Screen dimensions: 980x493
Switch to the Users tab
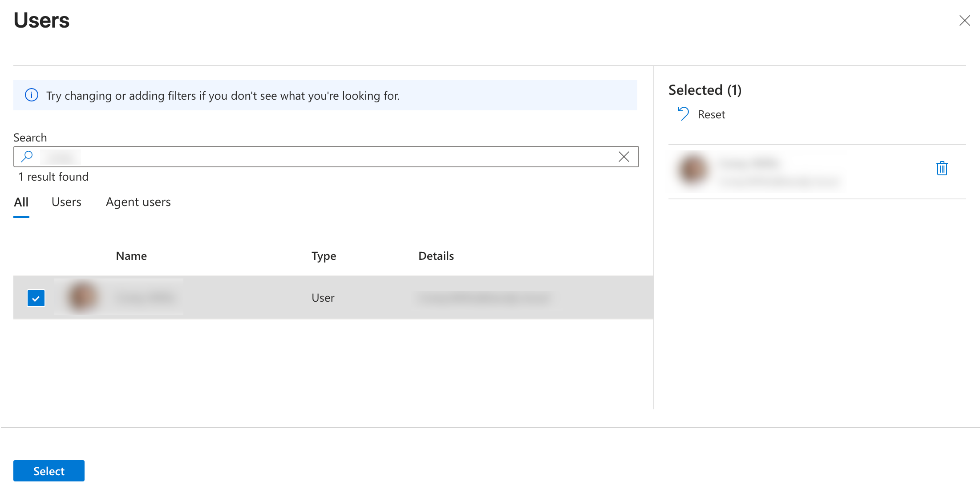[66, 202]
